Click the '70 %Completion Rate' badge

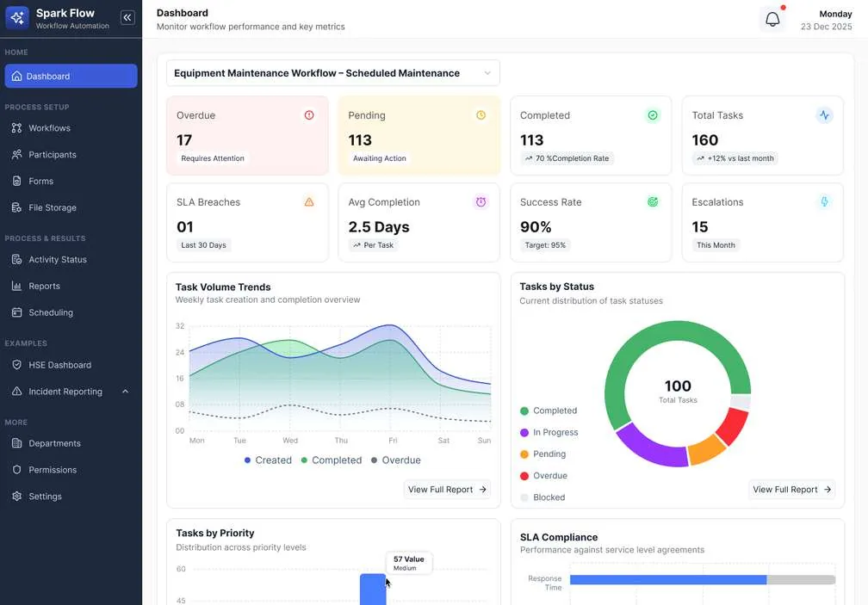[567, 158]
